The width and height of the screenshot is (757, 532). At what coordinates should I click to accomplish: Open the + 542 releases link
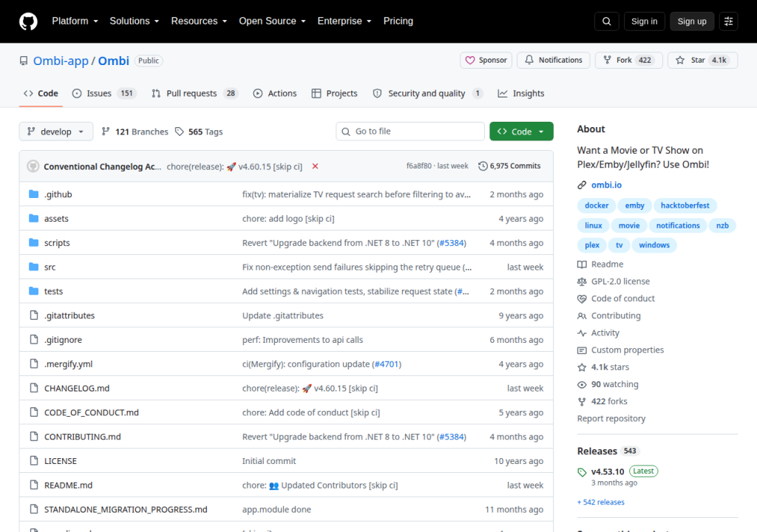600,502
